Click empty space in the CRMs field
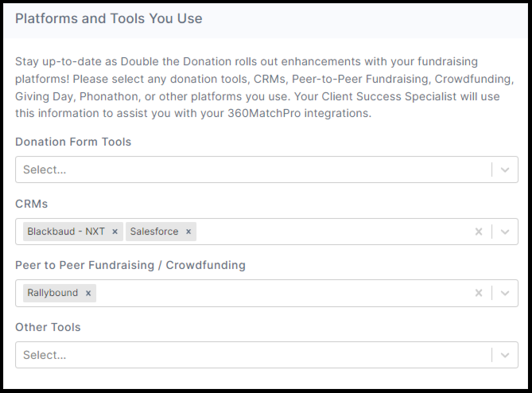The width and height of the screenshot is (532, 393). (334, 232)
